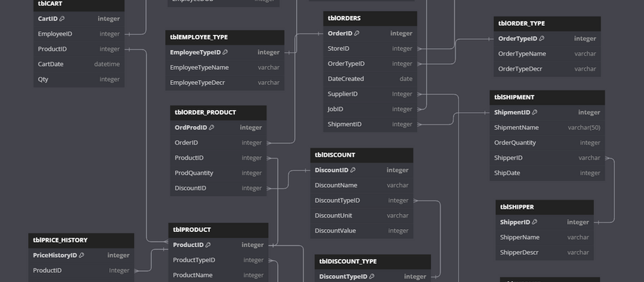The width and height of the screenshot is (644, 282).
Task: Click the ShipperDescr field
Action: tap(544, 252)
